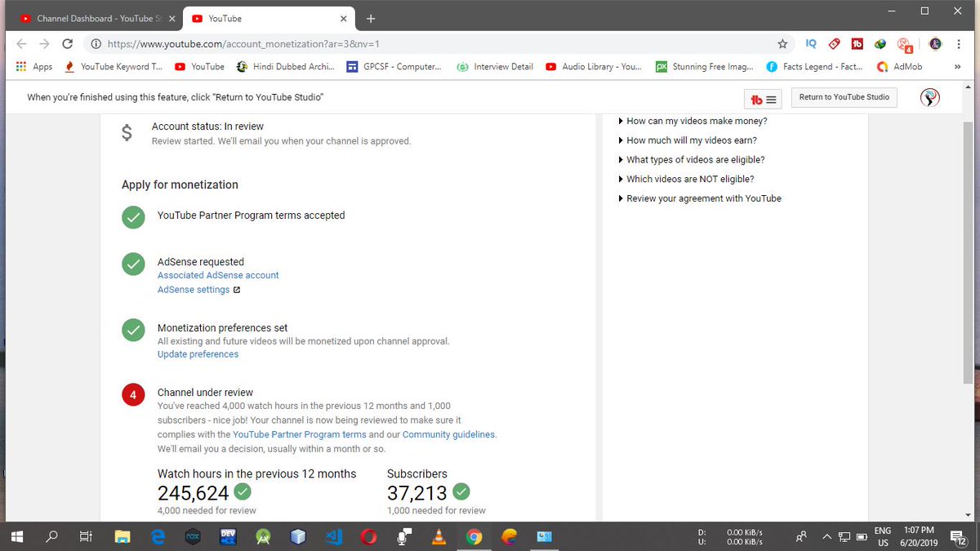The image size is (980, 551).
Task: Open the globe download manager extension
Action: (880, 44)
